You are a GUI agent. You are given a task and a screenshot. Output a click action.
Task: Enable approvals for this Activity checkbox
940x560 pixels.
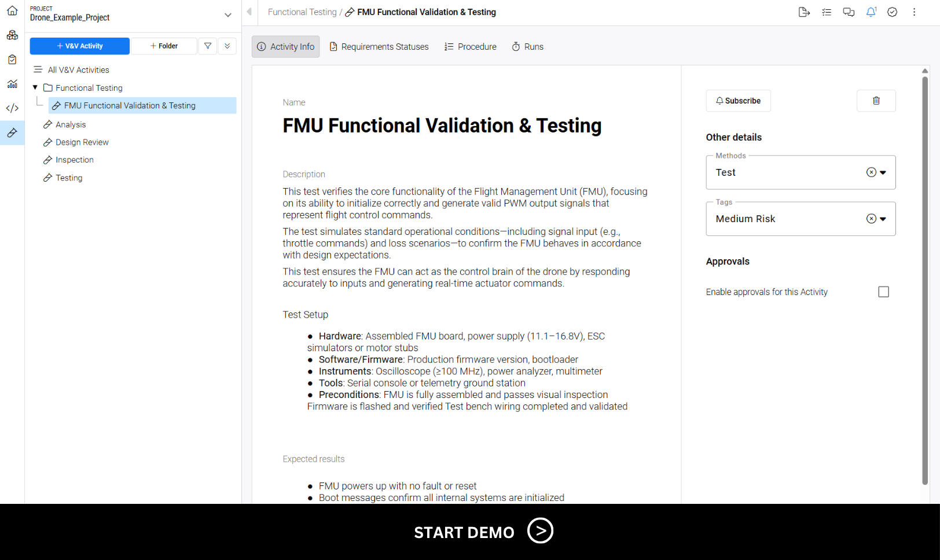883,292
